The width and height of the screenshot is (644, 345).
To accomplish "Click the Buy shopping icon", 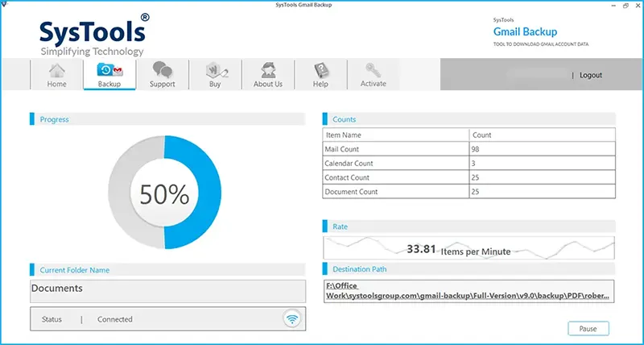I will pyautogui.click(x=217, y=71).
